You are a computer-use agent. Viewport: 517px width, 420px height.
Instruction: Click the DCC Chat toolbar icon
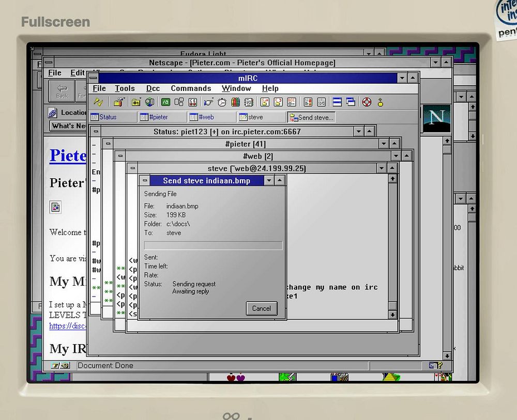pos(278,102)
